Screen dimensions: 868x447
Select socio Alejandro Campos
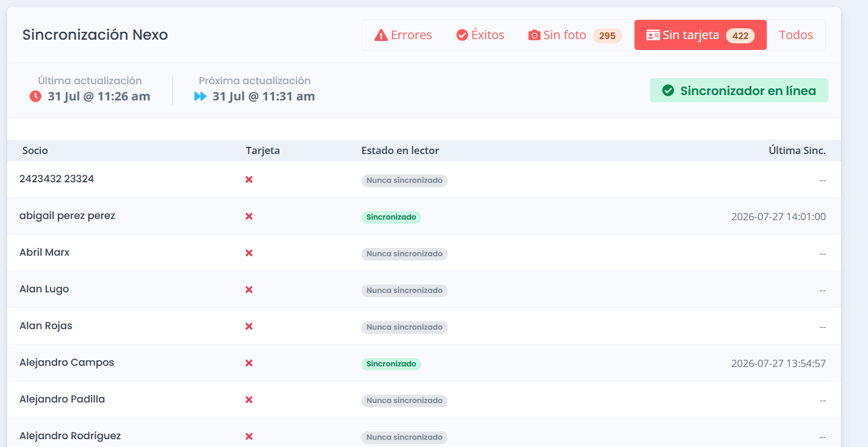(67, 362)
